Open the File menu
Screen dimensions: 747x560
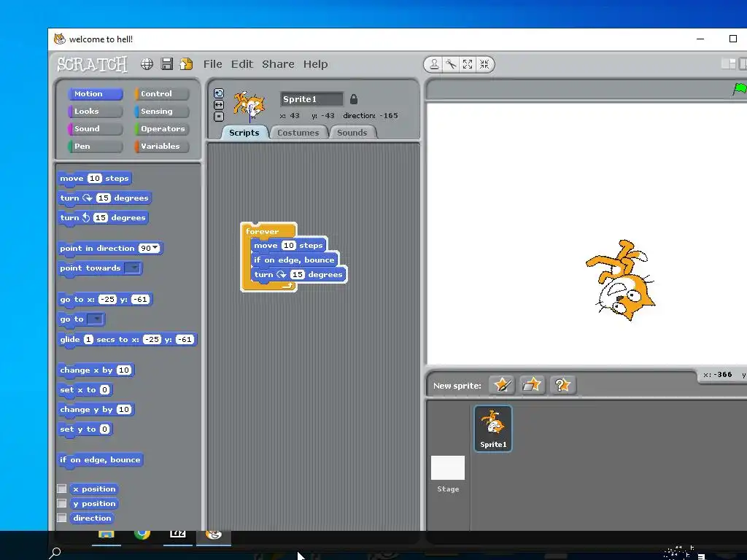pyautogui.click(x=212, y=64)
